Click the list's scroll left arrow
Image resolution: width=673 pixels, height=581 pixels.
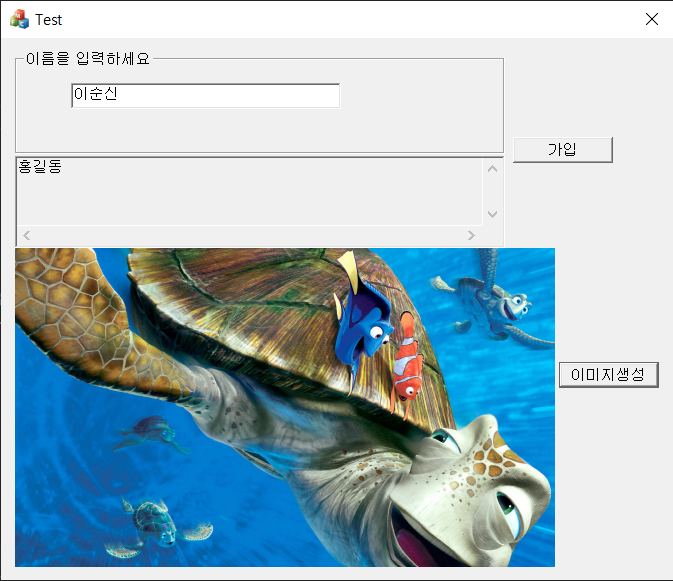[x=27, y=235]
